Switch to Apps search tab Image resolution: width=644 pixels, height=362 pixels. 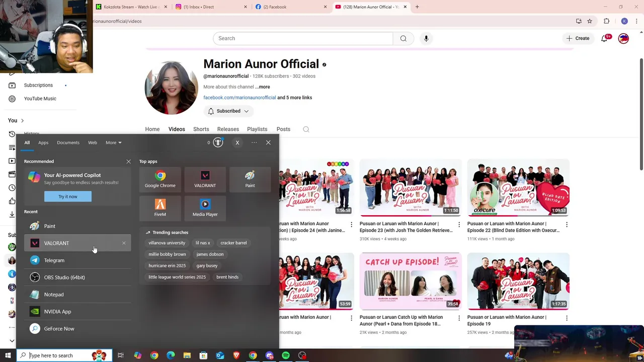click(43, 143)
